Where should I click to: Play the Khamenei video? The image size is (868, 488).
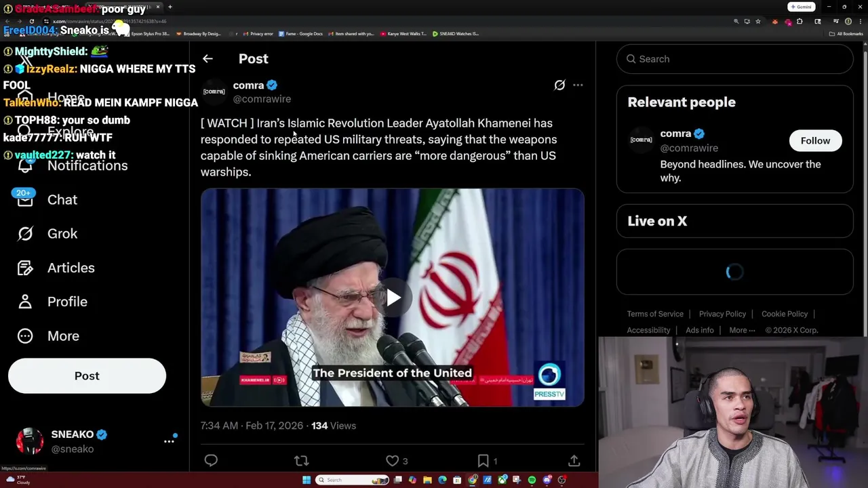[x=393, y=298]
